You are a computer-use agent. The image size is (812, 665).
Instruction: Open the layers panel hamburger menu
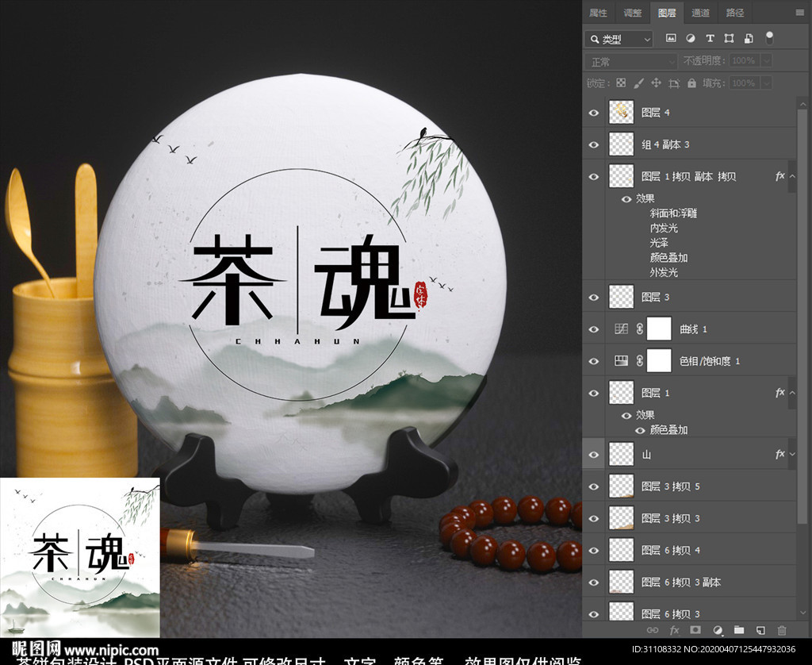[800, 13]
